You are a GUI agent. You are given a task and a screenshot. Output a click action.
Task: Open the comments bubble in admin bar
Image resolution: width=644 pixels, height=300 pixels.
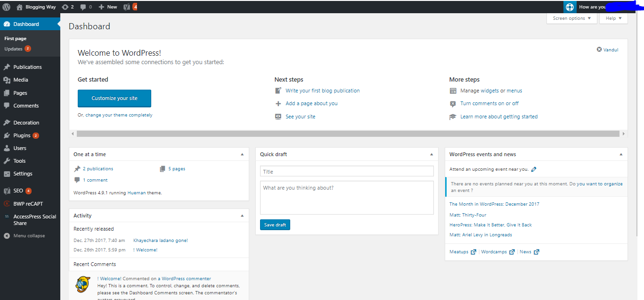pyautogui.click(x=83, y=7)
